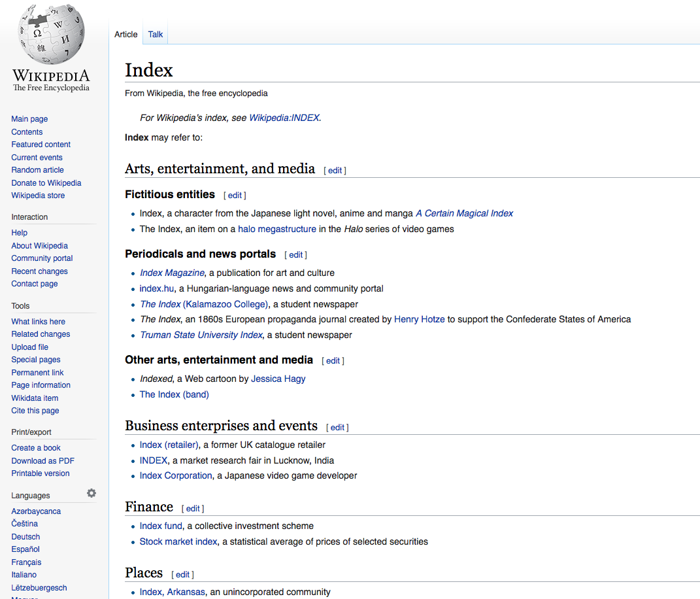Go to Random article in sidebar

point(37,170)
